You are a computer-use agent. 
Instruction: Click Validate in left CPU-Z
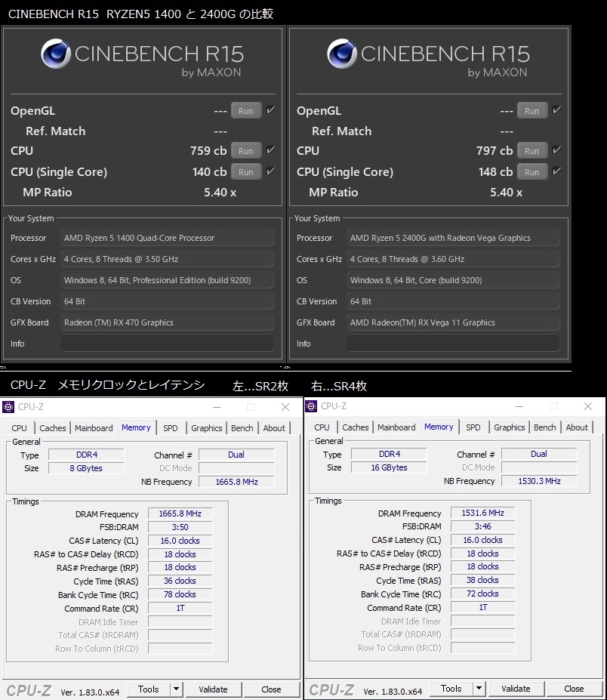pyautogui.click(x=213, y=689)
